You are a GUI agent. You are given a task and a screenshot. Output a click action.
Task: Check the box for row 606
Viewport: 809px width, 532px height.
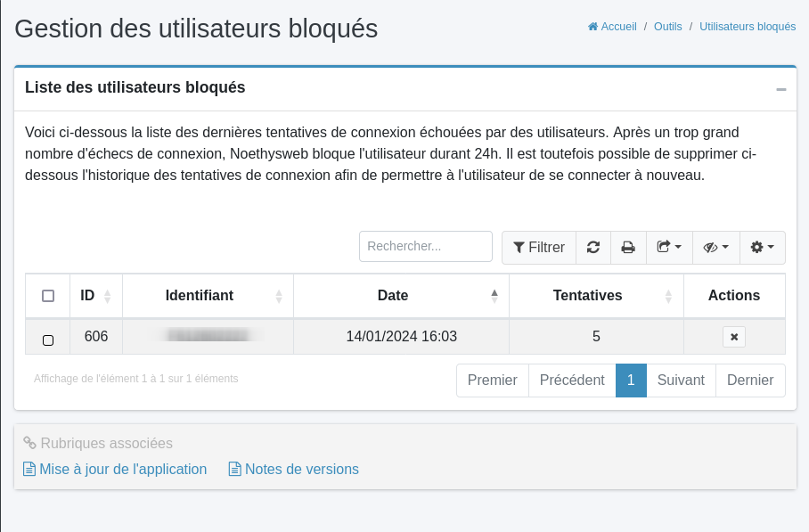[48, 340]
